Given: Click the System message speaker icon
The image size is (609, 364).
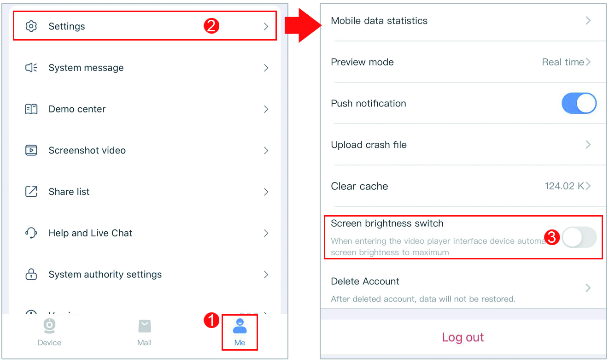Looking at the screenshot, I should tap(31, 68).
